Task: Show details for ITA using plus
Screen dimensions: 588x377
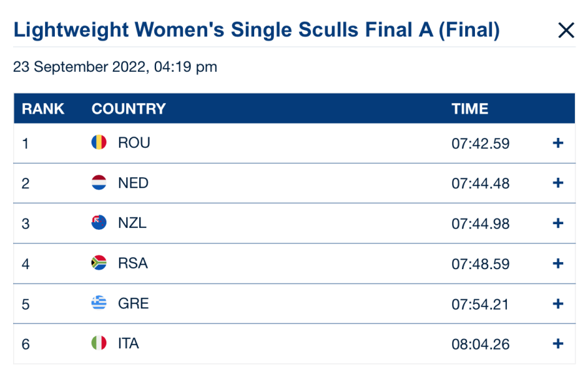Action: click(558, 344)
